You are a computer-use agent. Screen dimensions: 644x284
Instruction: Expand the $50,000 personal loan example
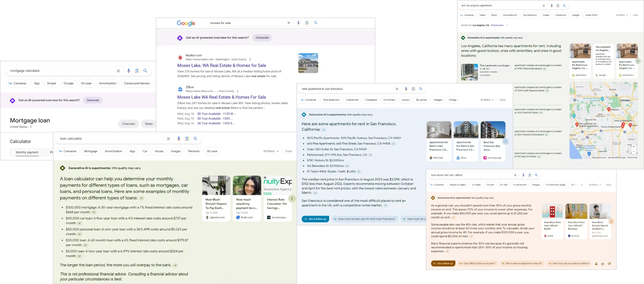[79, 234]
